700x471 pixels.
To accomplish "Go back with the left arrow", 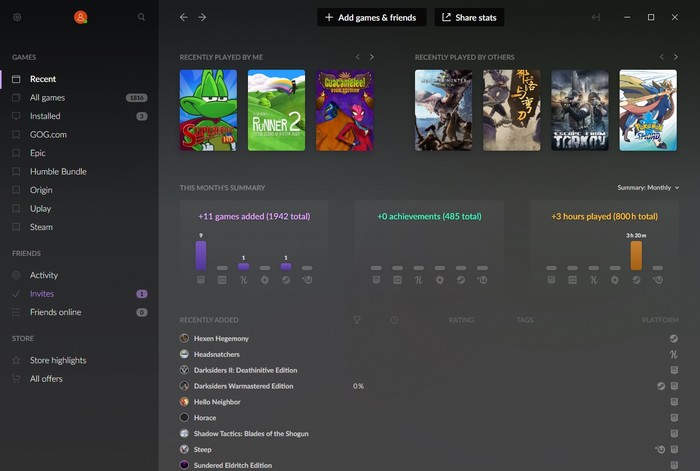I will 183,17.
